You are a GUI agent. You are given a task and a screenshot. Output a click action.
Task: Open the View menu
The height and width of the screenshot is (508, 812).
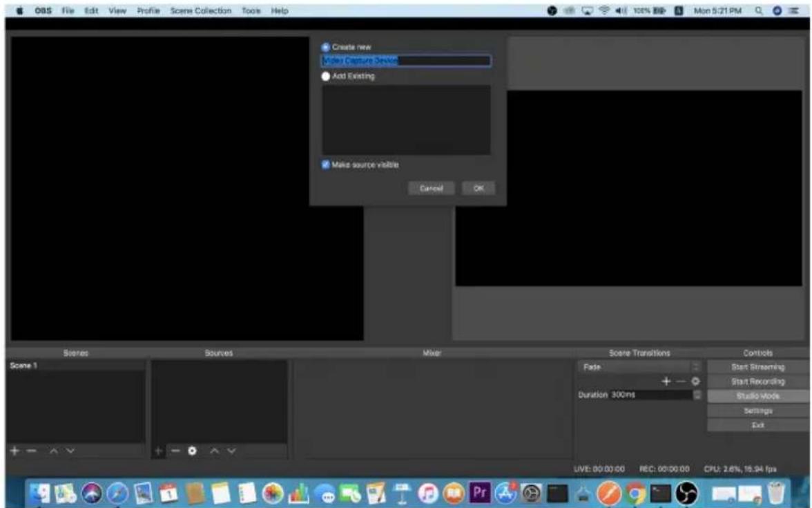pos(117,10)
